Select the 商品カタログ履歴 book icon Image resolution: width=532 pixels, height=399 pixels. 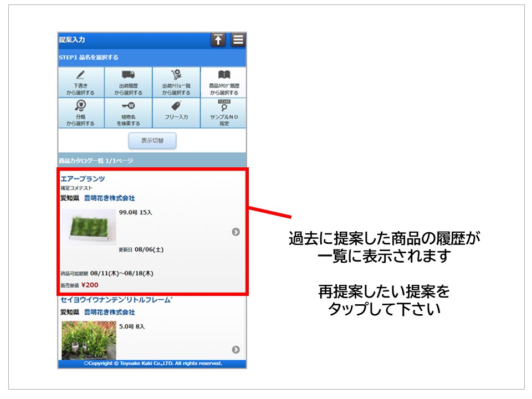click(224, 75)
